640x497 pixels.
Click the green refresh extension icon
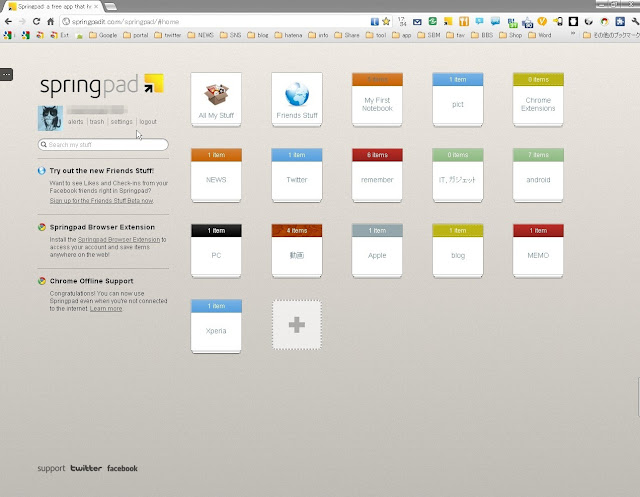coord(433,21)
